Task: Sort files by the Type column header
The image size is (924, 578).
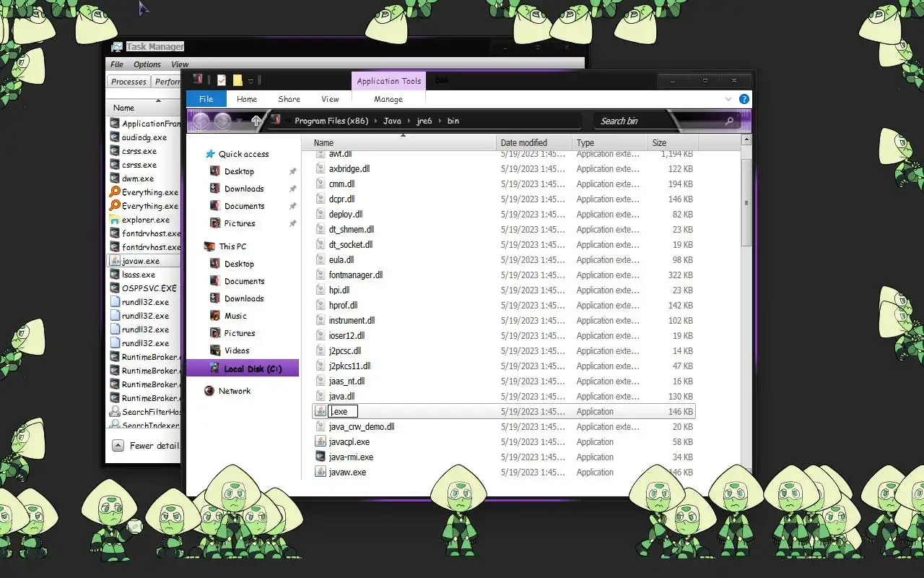Action: click(610, 142)
